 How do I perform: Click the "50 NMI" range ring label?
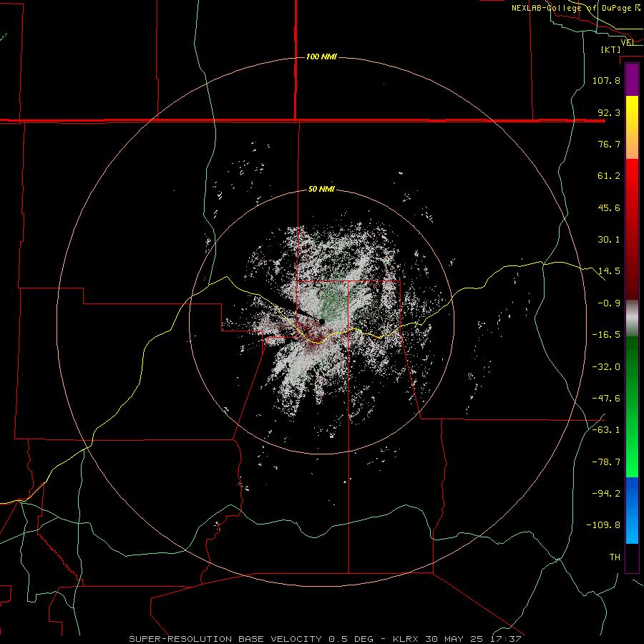(x=321, y=189)
